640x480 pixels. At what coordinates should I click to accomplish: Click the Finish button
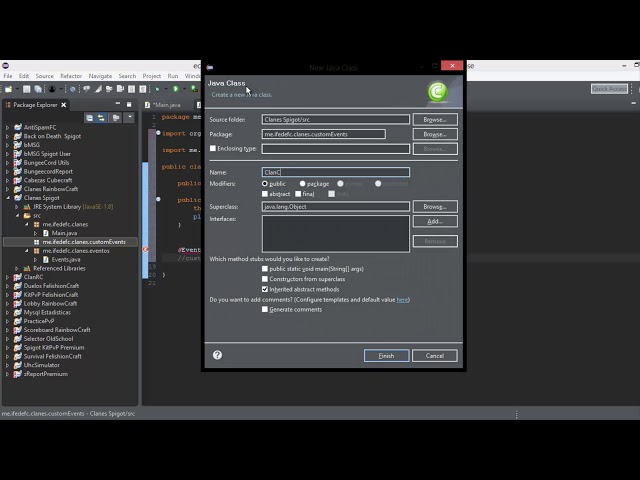click(x=386, y=356)
